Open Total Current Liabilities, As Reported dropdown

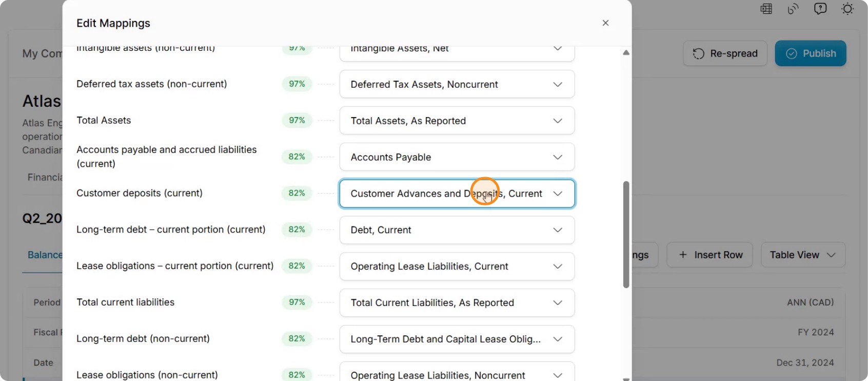point(457,303)
